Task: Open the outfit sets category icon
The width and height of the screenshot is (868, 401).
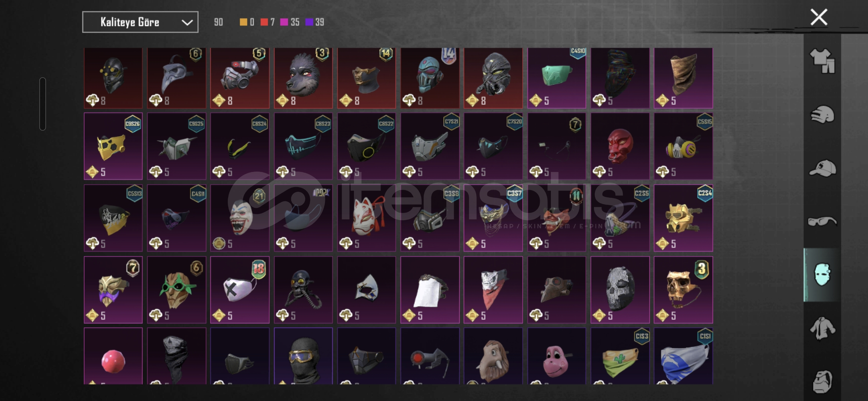Action: tap(822, 61)
